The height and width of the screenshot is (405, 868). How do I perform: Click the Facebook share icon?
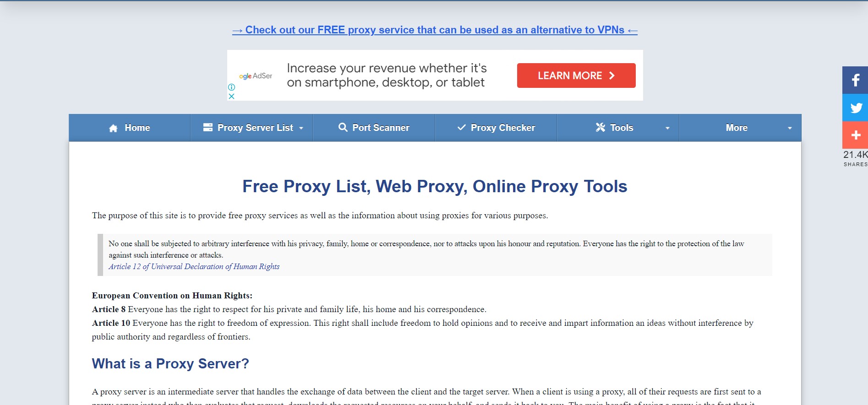(x=855, y=80)
